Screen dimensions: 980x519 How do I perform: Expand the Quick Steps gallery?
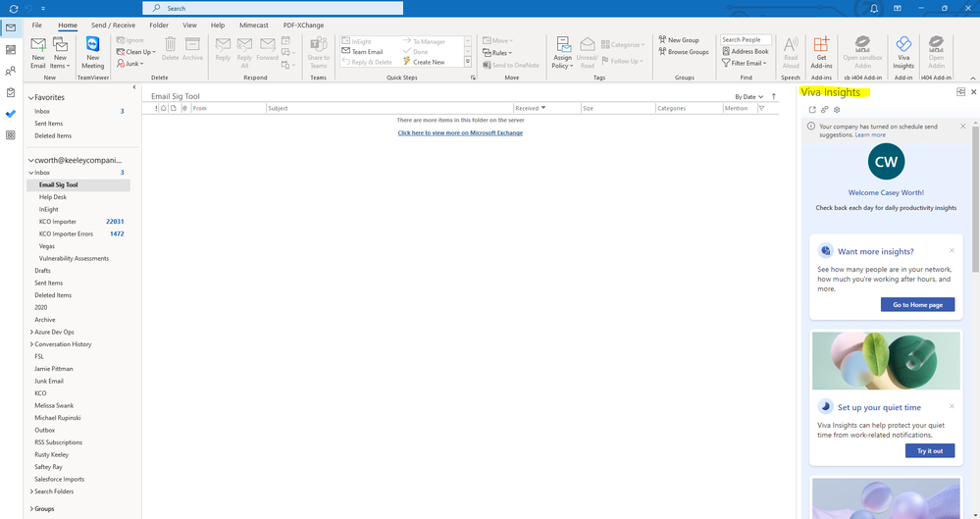pos(468,62)
